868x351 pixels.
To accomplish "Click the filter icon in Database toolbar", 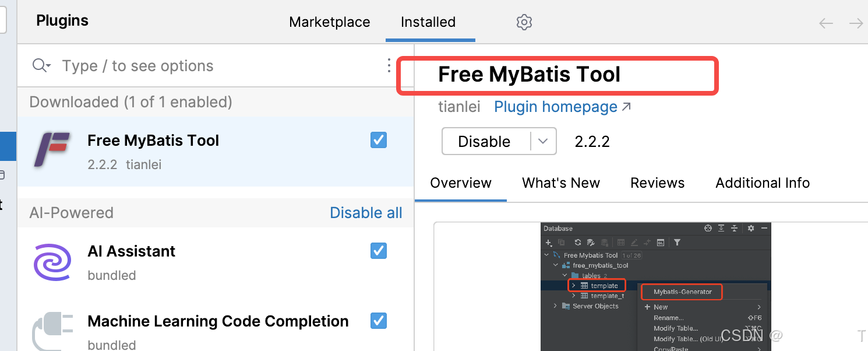I will pyautogui.click(x=678, y=242).
